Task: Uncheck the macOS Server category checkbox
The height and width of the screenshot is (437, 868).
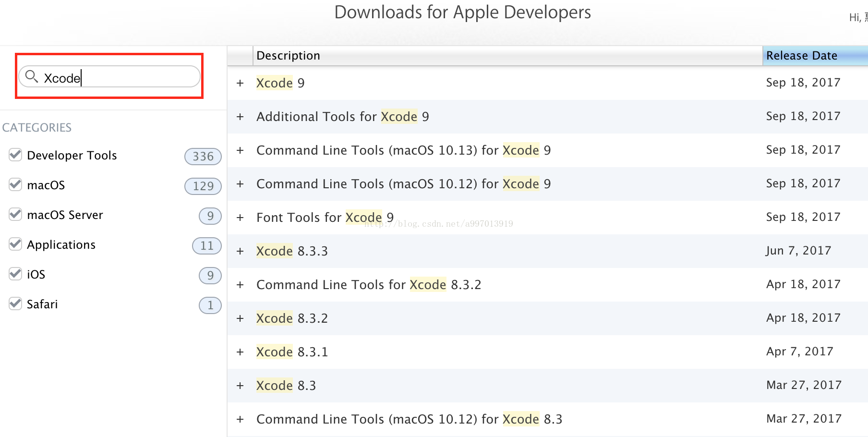Action: click(15, 214)
